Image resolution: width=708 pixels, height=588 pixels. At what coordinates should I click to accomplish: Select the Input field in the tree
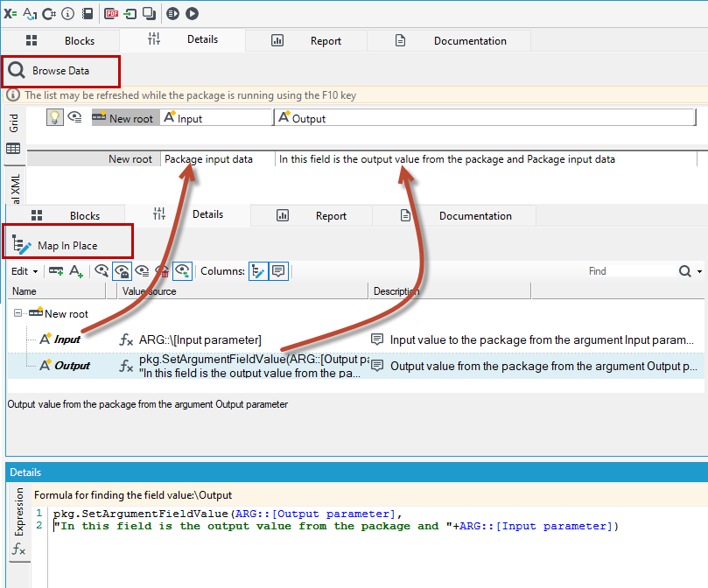(67, 339)
